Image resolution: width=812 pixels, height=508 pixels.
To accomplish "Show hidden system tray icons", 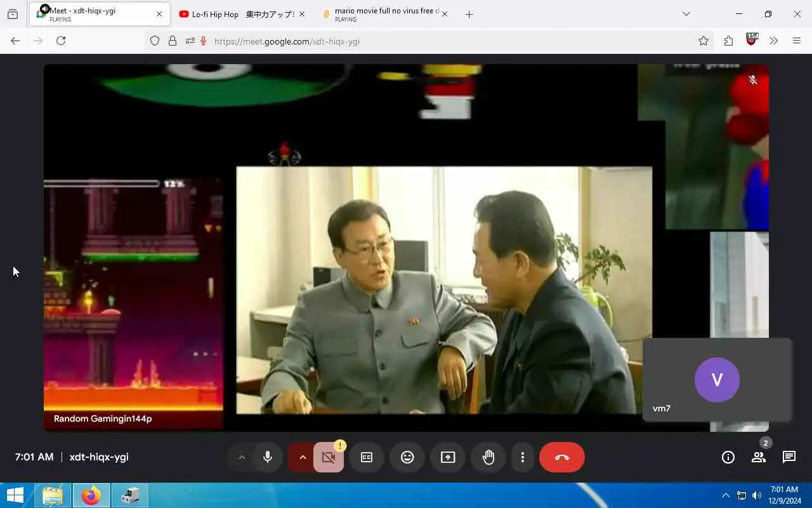I will (x=726, y=495).
